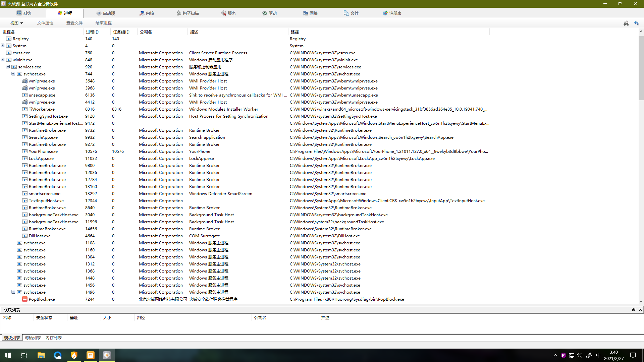Float the 模块列表 panel with the pin icon
This screenshot has width=644, height=362.
pyautogui.click(x=634, y=310)
